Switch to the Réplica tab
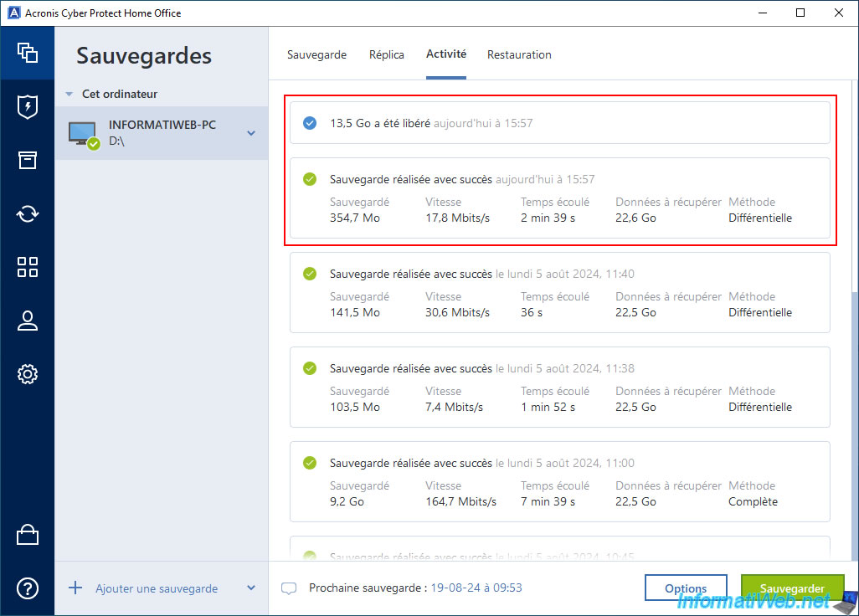859x616 pixels. pos(386,54)
